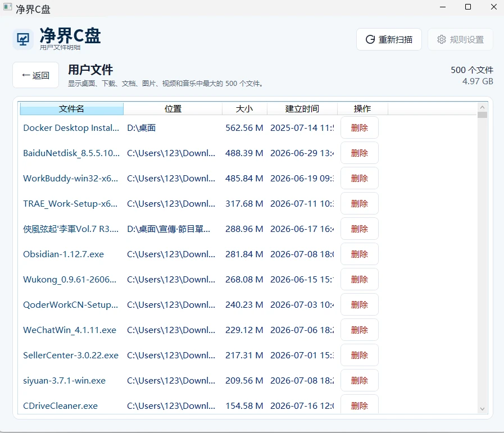Delete WeChatWin_4.1.11.exe

[360, 330]
